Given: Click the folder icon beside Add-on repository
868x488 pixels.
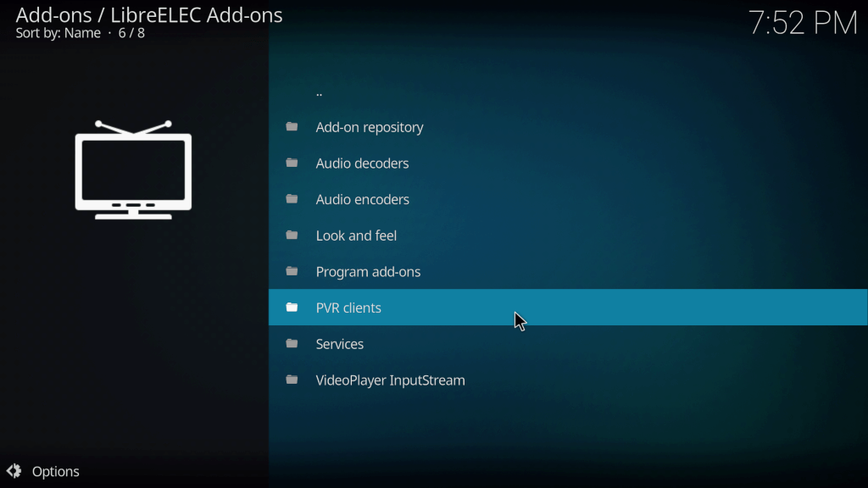Looking at the screenshot, I should (x=292, y=127).
